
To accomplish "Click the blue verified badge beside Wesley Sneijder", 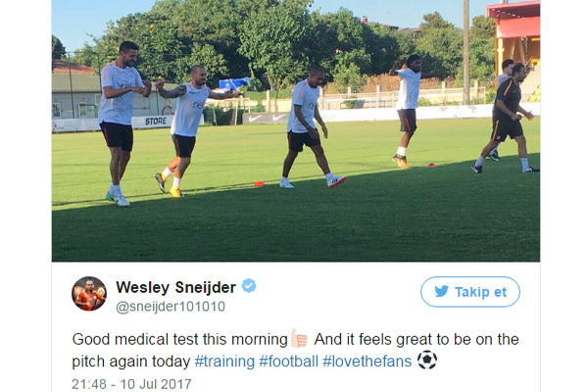I will 249,286.
